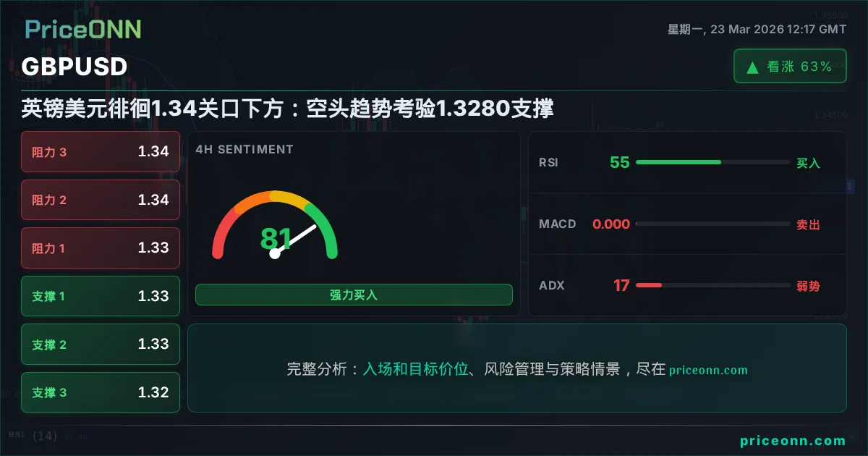Select the 支撑 1 support level
This screenshot has height=456, width=868.
(x=101, y=296)
